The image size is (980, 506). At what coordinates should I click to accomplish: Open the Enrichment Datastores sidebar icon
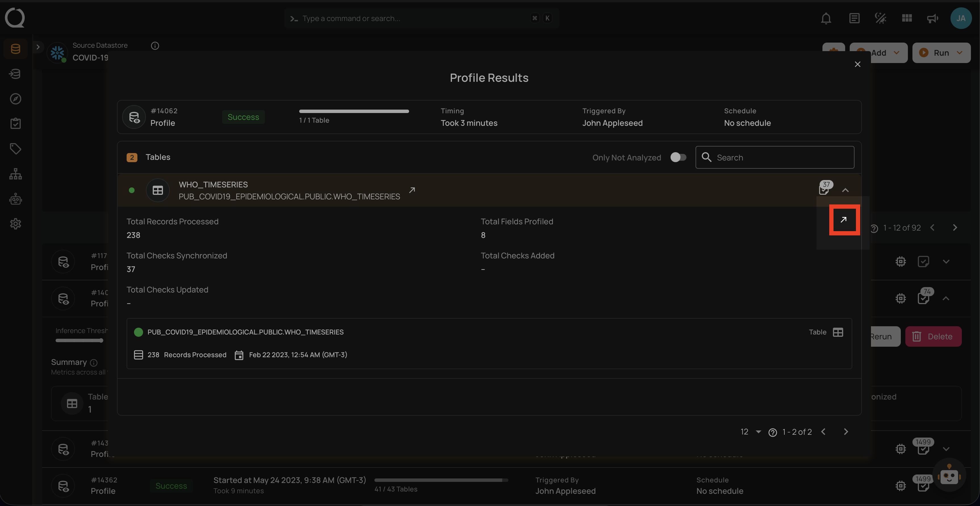coord(15,74)
